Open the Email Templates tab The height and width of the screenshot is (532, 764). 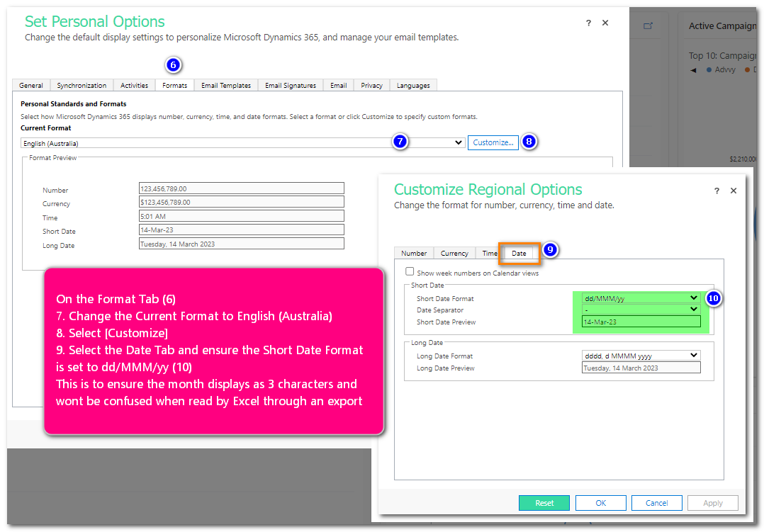226,86
